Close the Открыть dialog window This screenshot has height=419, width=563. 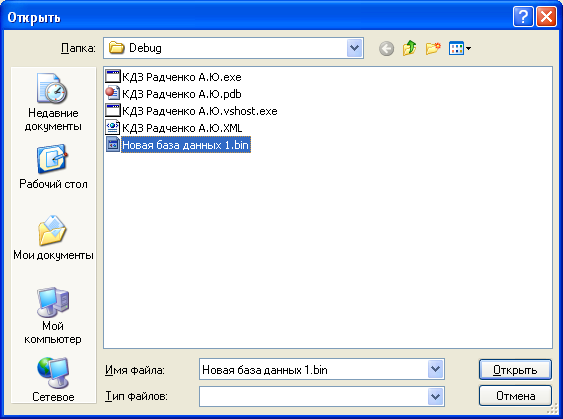(546, 17)
